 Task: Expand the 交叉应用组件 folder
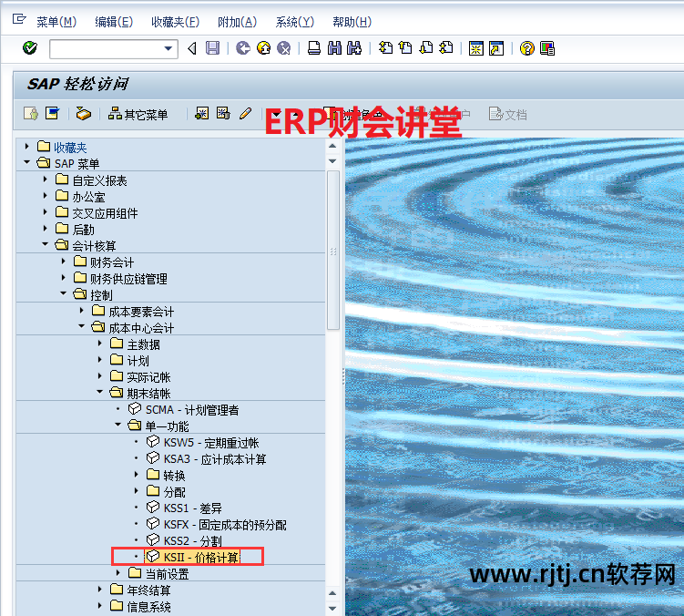click(45, 211)
